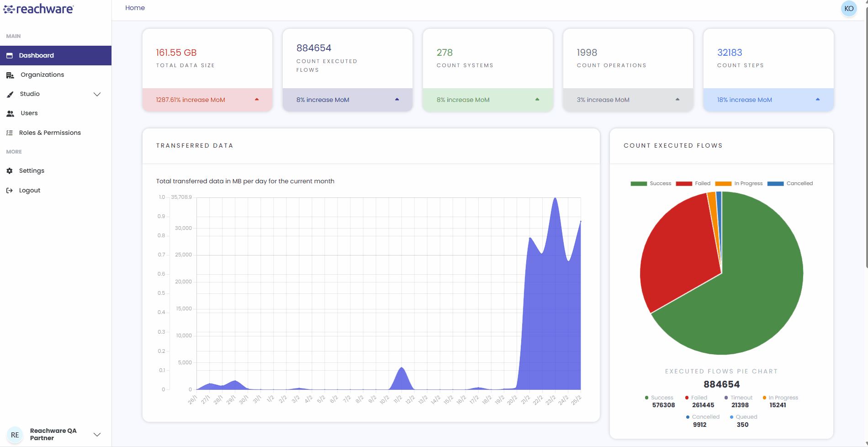Click the Failed count 261445
868x447 pixels.
click(703, 405)
